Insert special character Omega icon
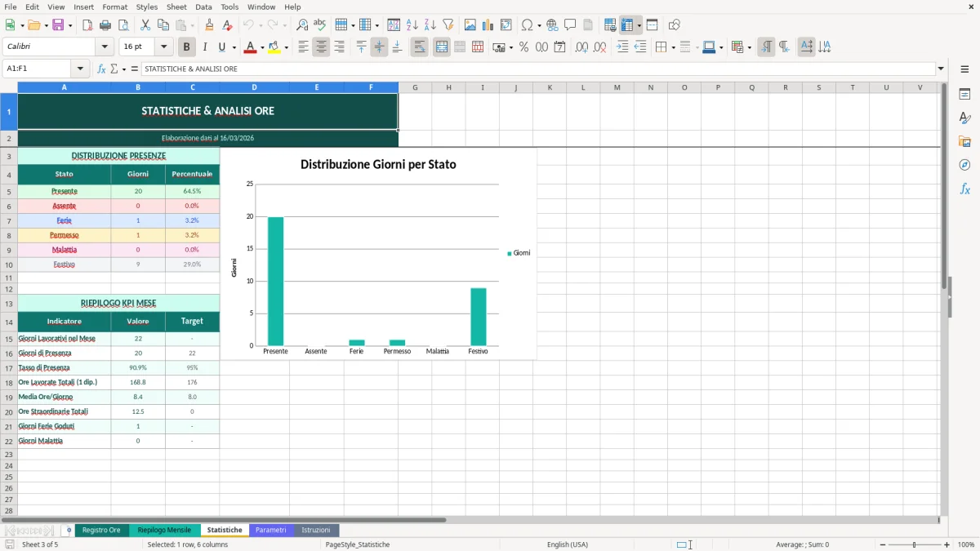Image resolution: width=980 pixels, height=551 pixels. coord(527,25)
